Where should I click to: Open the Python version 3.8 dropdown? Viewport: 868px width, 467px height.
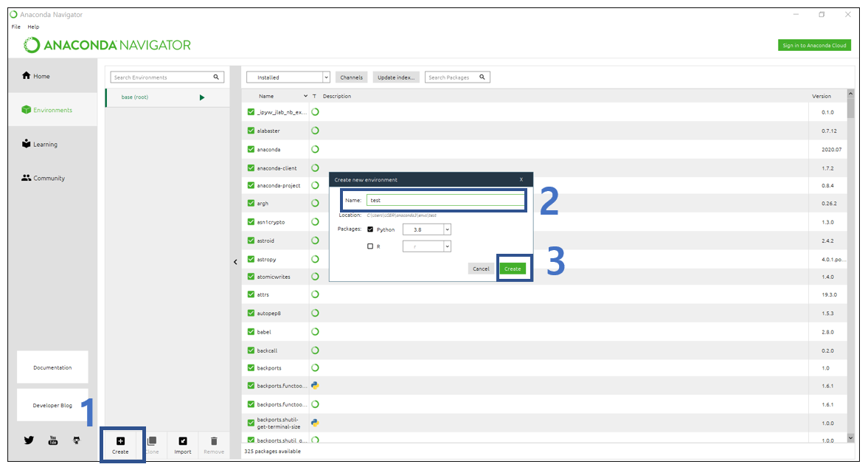coord(427,229)
